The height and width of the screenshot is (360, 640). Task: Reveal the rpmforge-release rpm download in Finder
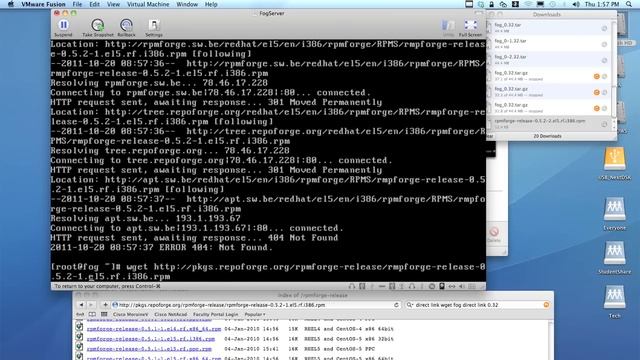point(604,124)
